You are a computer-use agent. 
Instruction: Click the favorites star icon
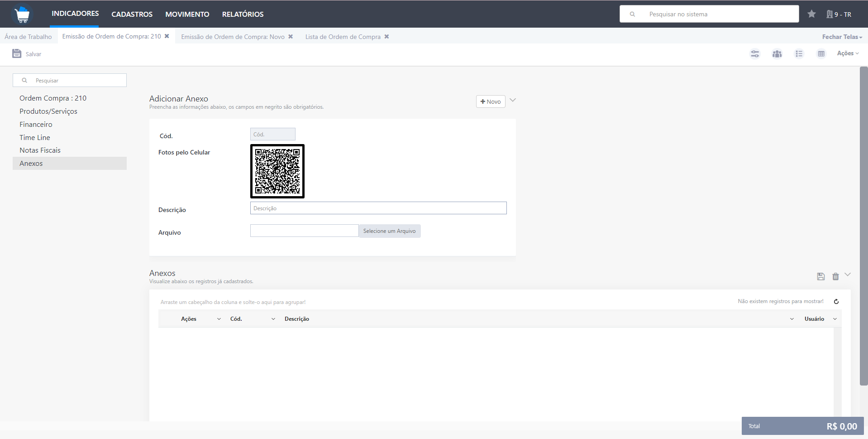(x=811, y=14)
